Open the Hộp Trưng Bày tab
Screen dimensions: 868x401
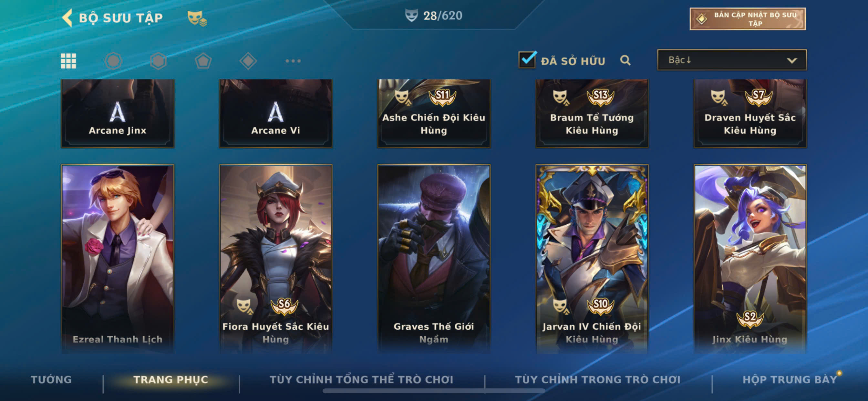(x=790, y=380)
